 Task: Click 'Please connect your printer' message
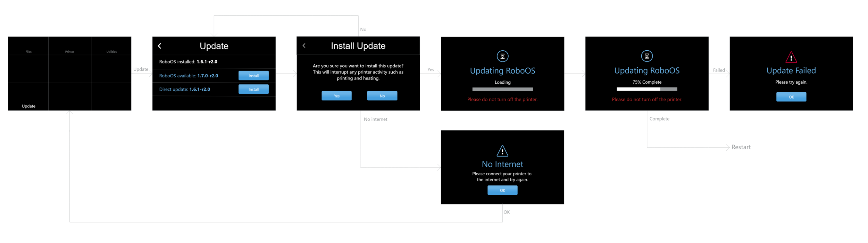pos(502,177)
